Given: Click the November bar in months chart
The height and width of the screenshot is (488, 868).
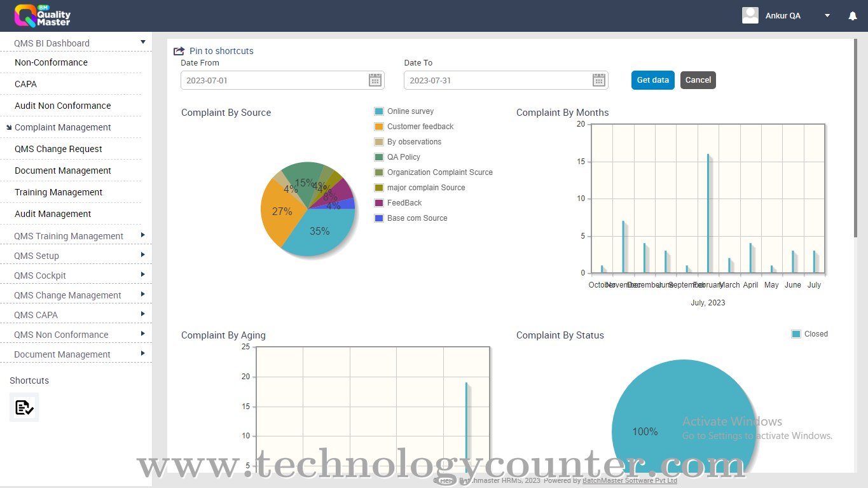Looking at the screenshot, I should click(x=623, y=247).
